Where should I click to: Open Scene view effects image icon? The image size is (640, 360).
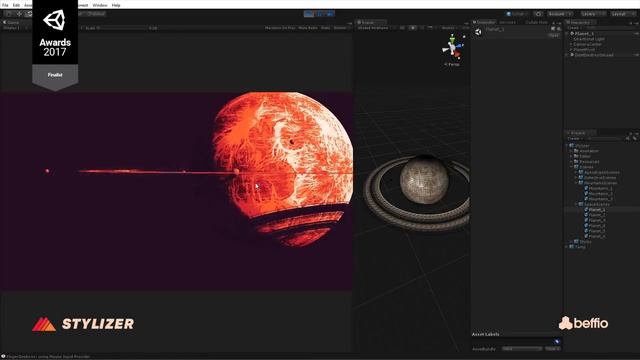430,28
